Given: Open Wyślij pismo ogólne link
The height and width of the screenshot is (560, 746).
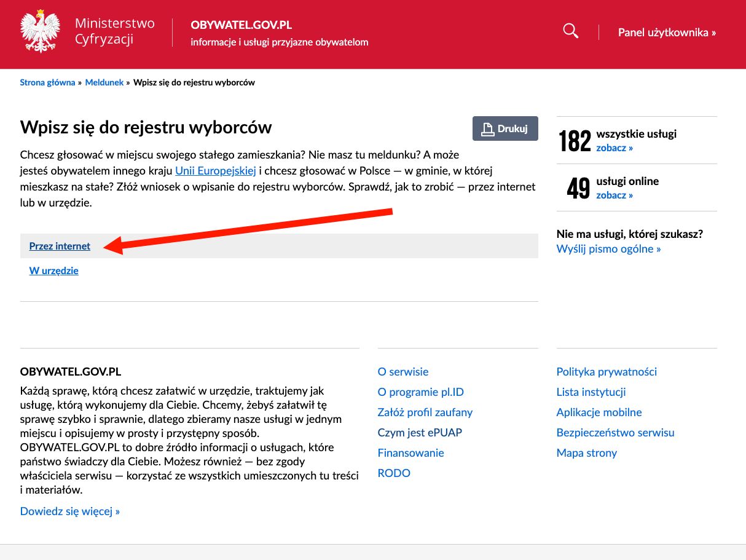Looking at the screenshot, I should coord(609,249).
